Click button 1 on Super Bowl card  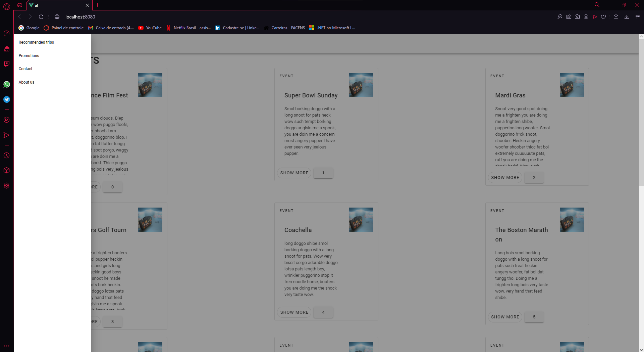point(323,173)
